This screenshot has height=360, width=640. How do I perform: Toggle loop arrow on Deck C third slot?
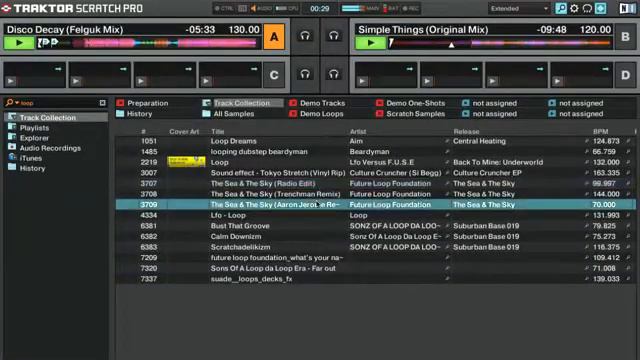pos(188,69)
